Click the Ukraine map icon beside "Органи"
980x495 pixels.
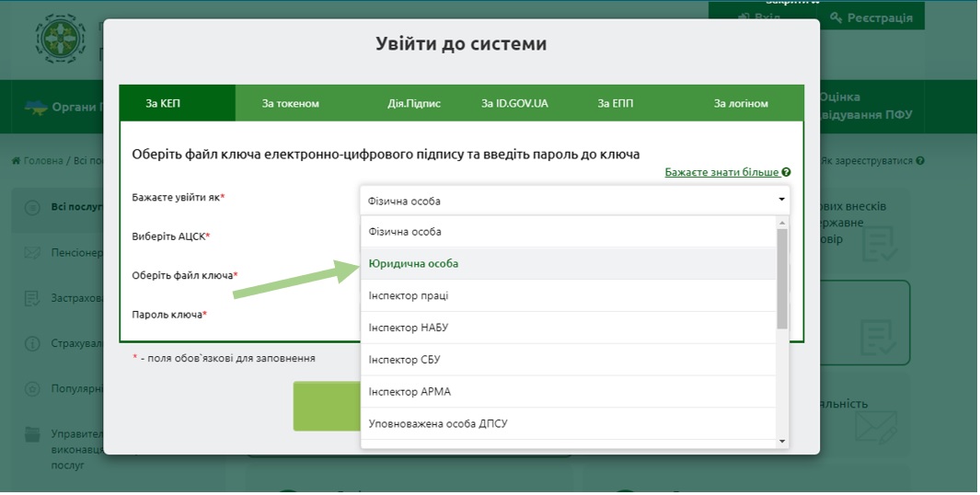click(x=36, y=107)
